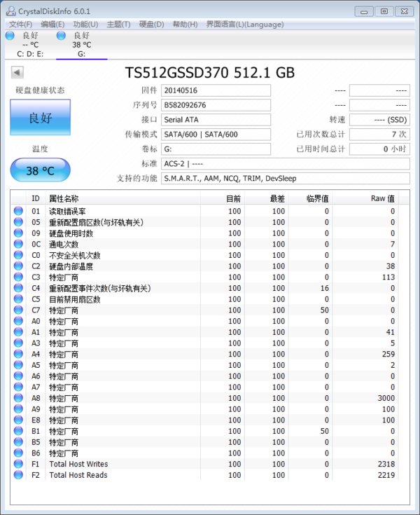The width and height of the screenshot is (420, 515).
Task: Click status orb for attribute C4 row
Action: pos(18,288)
